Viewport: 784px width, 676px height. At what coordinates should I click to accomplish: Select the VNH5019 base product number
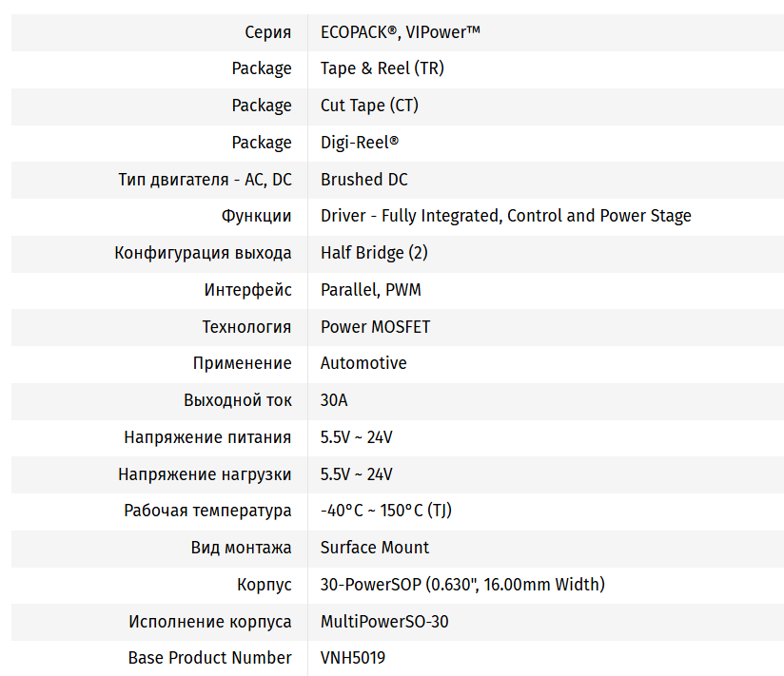[x=352, y=658]
